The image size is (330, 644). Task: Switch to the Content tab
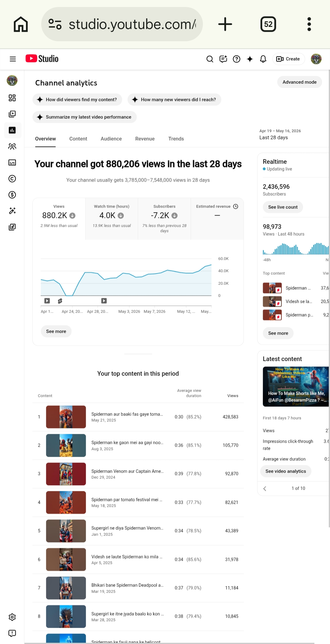(78, 139)
